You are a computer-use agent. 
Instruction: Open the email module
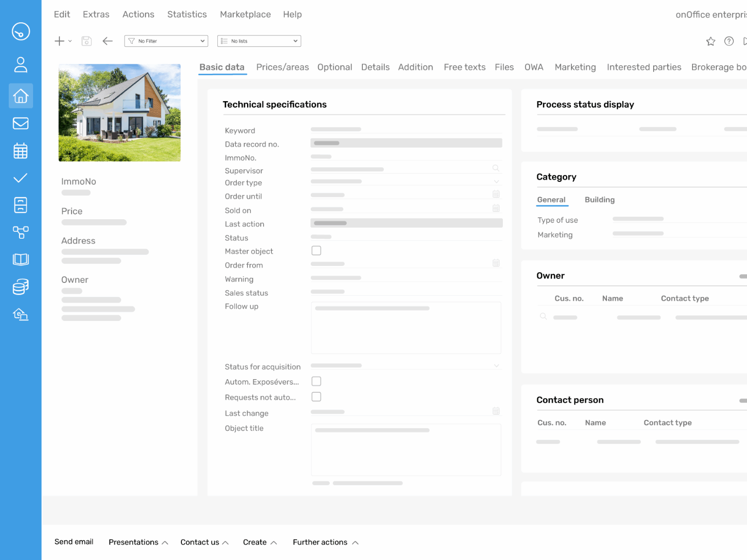[x=20, y=123]
